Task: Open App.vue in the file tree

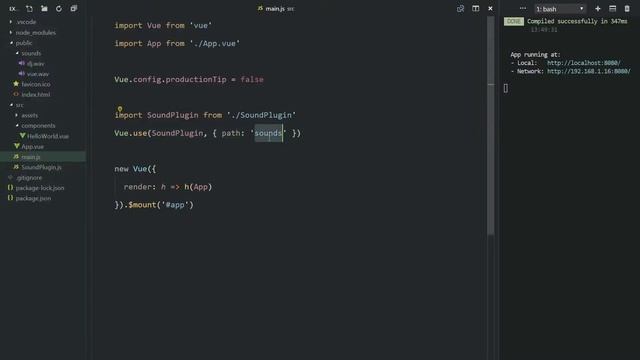Action: [x=32, y=147]
